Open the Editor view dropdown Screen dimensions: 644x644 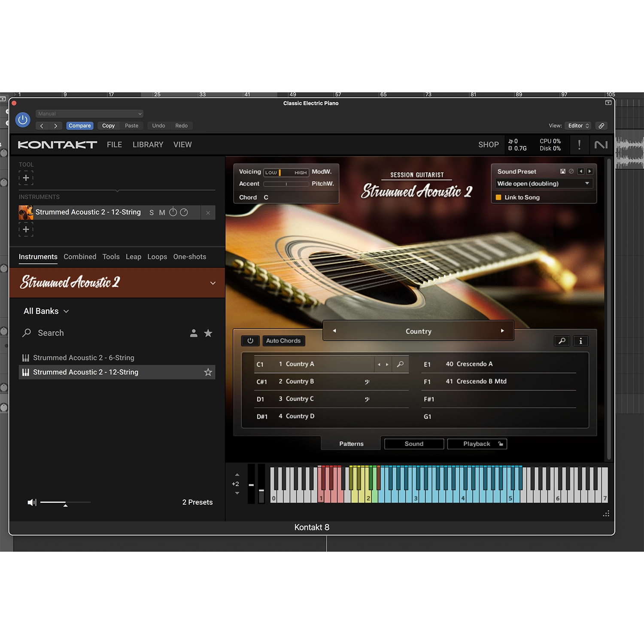point(578,126)
